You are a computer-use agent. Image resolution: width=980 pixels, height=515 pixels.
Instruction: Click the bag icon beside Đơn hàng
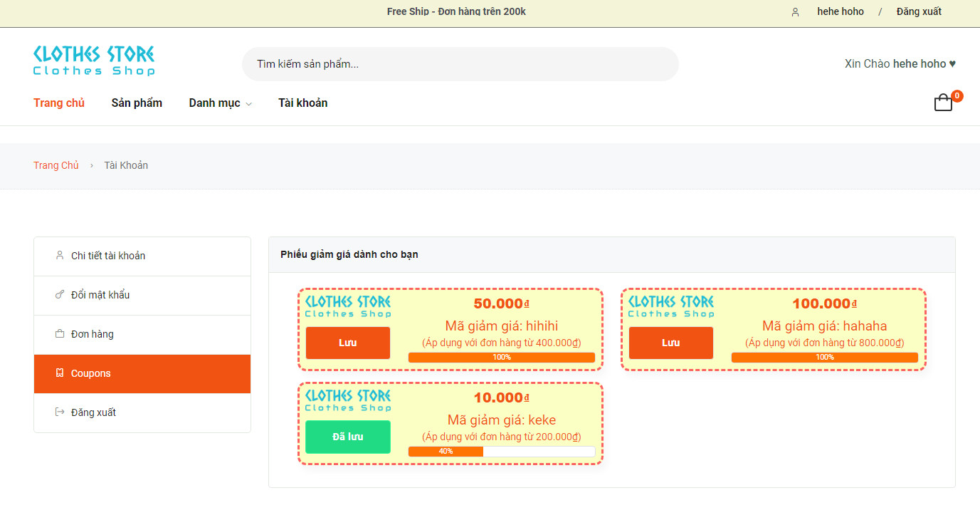pos(60,334)
